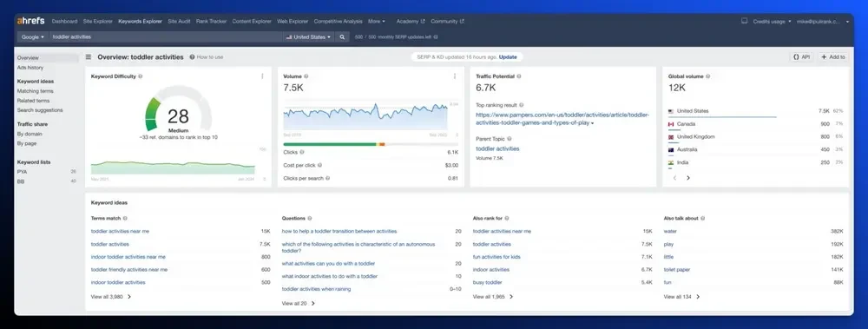Image resolution: width=868 pixels, height=329 pixels.
Task: Click help icon next to Keyword Difficulty
Action: pos(140,76)
